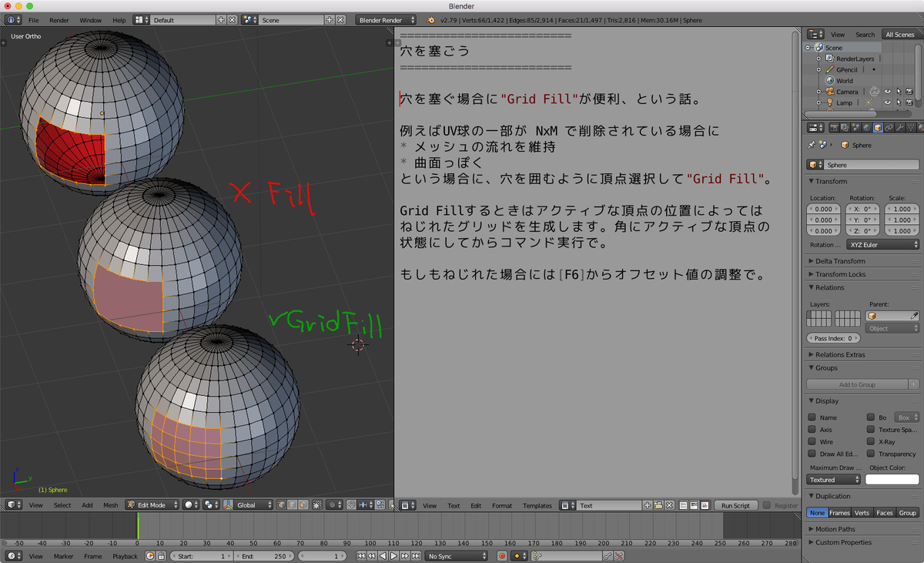Open the Render Layers properties tab icon
924x563 pixels.
pos(845,127)
